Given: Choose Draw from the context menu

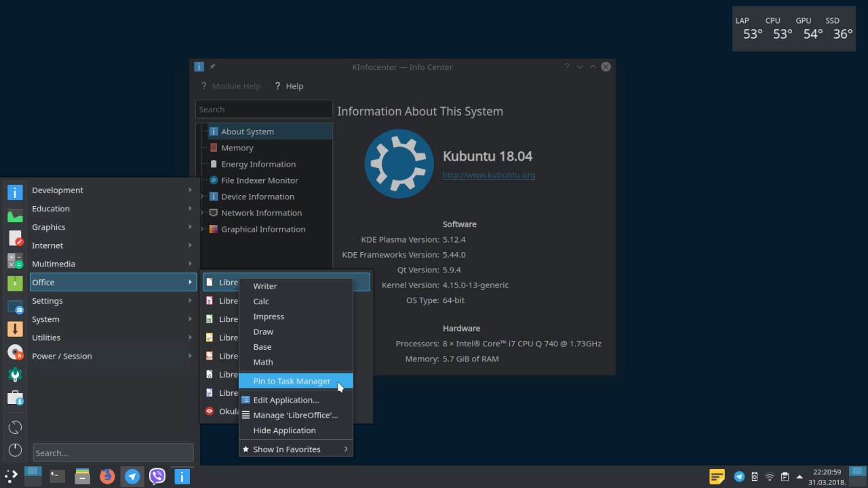Looking at the screenshot, I should 296,331.
